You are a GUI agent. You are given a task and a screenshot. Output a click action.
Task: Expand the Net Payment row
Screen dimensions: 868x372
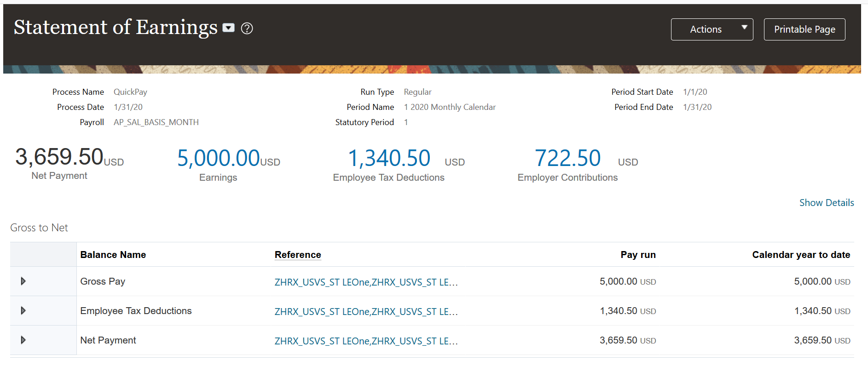tap(23, 340)
